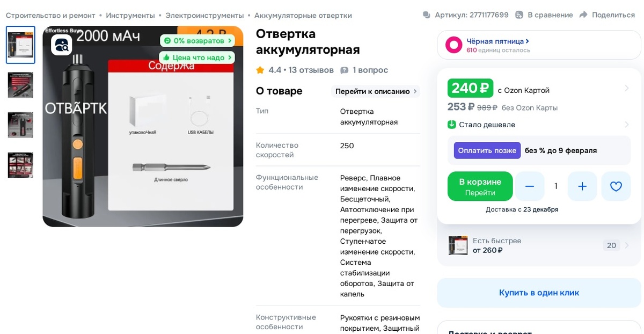Click the compare scales icon
Image resolution: width=644 pixels, height=334 pixels.
519,15
